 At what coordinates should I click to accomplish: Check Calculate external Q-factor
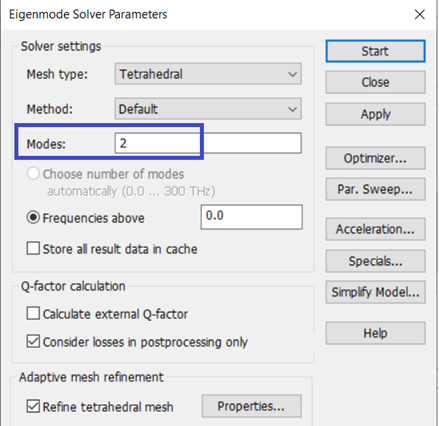[x=33, y=314]
